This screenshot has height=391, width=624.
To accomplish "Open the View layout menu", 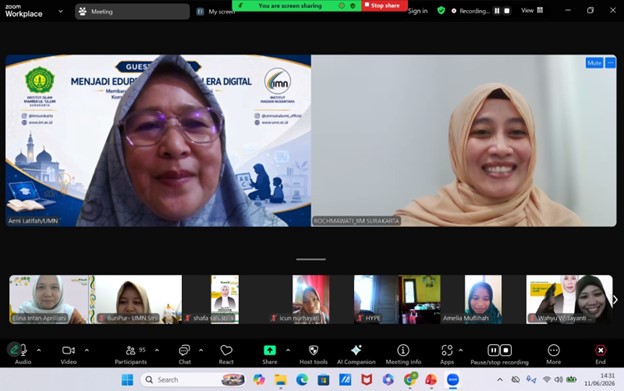I will click(x=532, y=11).
